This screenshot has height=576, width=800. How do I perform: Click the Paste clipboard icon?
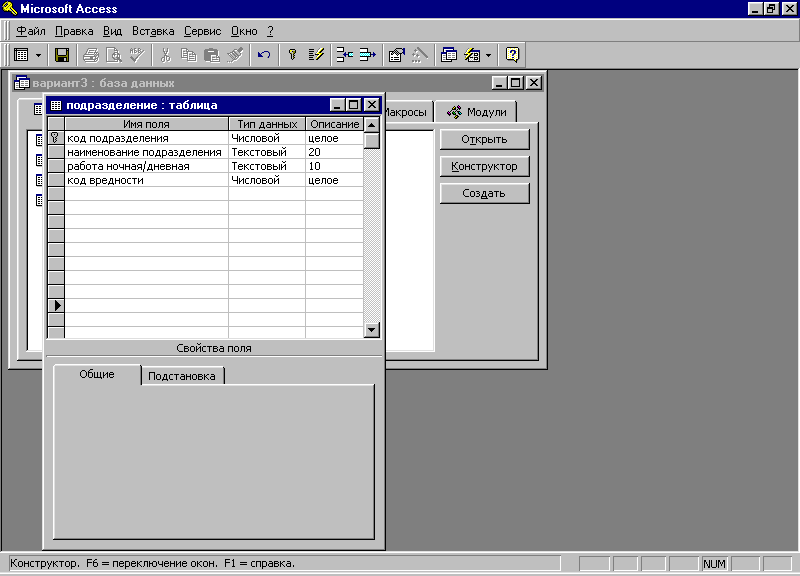211,55
